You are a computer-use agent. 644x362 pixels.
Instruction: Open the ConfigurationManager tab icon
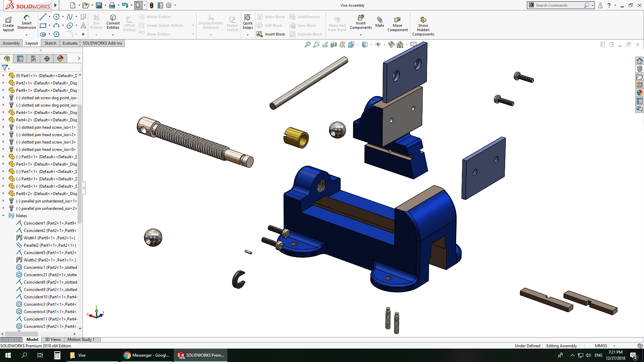pos(34,59)
